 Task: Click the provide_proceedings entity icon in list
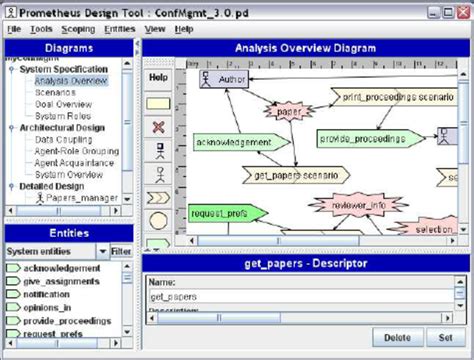(x=13, y=321)
